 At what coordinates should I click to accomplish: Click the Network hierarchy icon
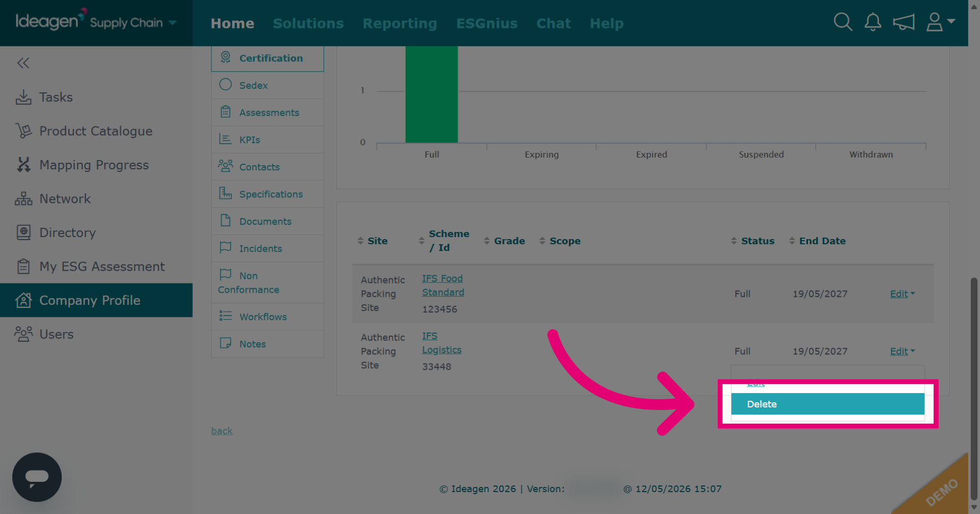tap(23, 199)
